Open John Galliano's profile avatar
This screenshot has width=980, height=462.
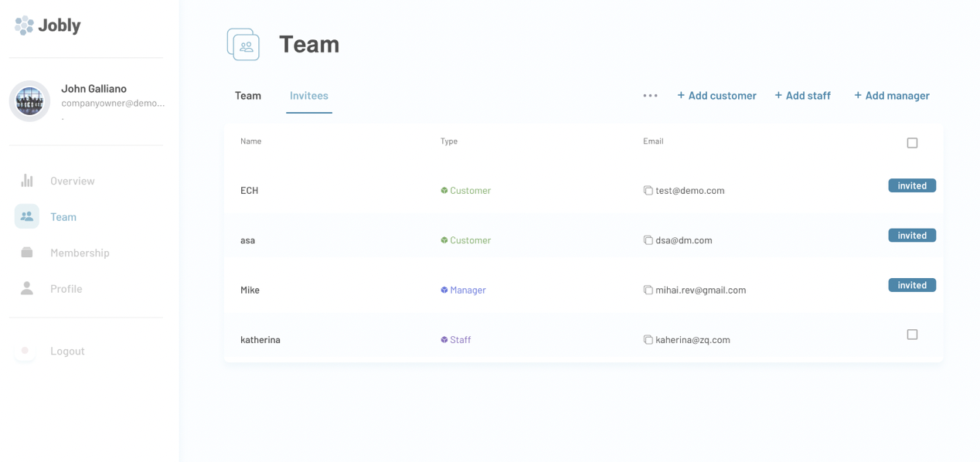click(x=29, y=101)
